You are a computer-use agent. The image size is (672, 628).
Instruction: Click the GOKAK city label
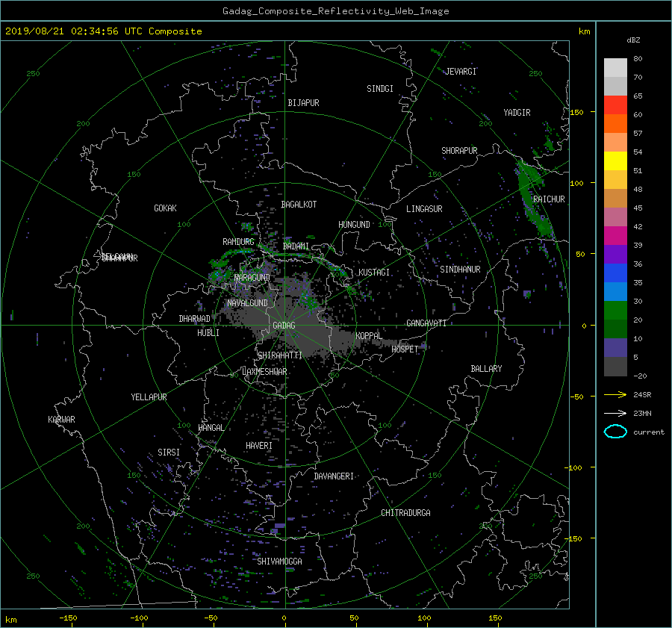click(166, 208)
